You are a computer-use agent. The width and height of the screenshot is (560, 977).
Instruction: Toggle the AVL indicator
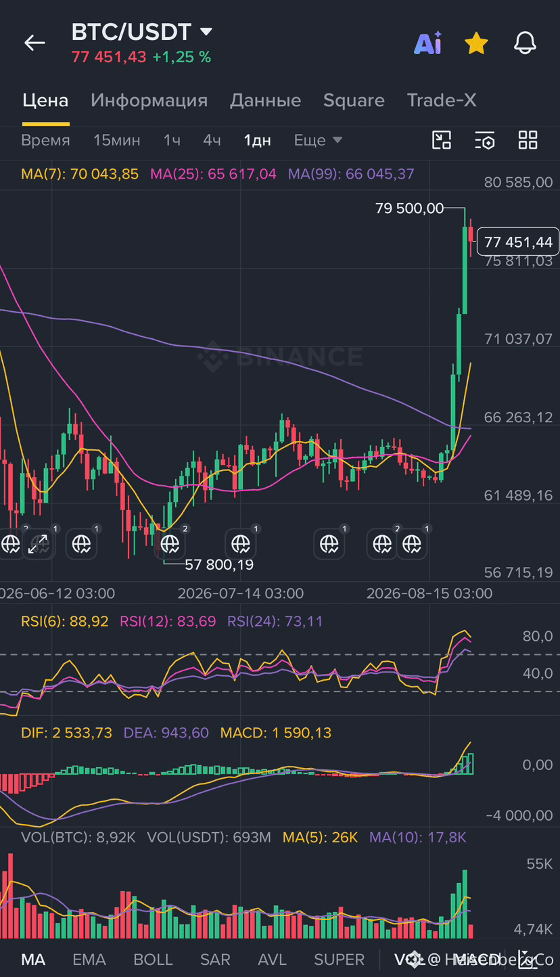(272, 959)
